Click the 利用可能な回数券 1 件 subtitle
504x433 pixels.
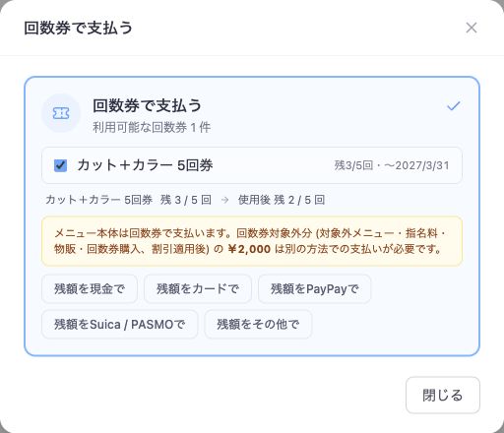point(152,127)
